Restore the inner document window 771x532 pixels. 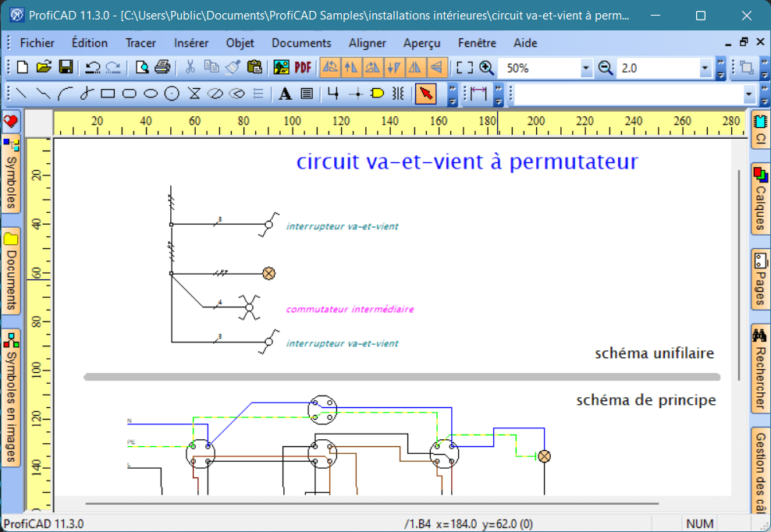[x=744, y=42]
